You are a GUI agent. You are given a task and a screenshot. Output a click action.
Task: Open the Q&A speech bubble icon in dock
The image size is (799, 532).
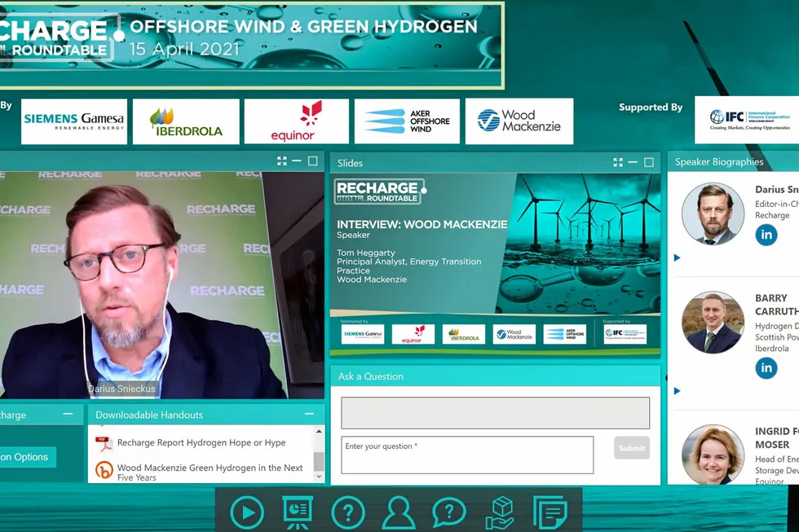point(449,512)
